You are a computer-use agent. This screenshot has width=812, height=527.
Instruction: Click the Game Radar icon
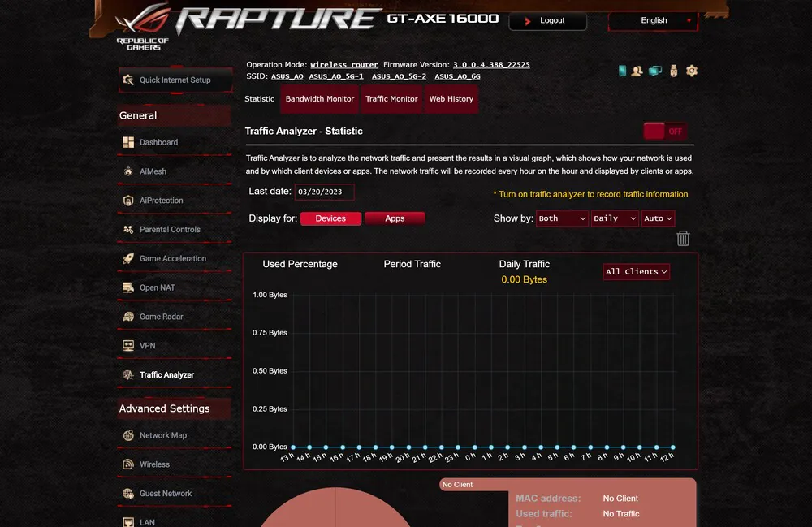[128, 317]
